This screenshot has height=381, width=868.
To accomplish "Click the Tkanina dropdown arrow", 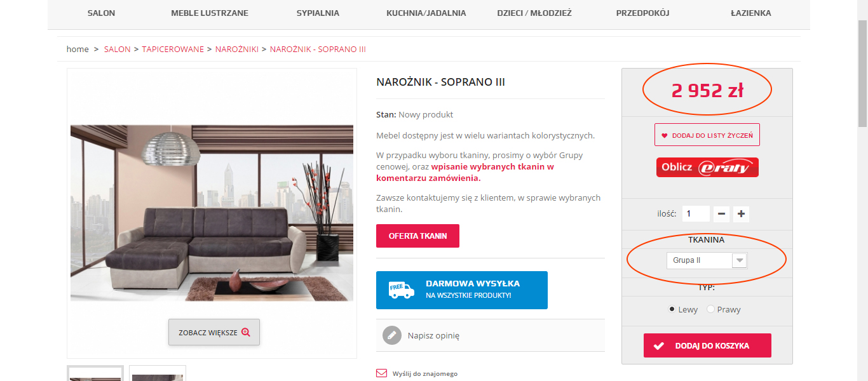I will point(739,260).
